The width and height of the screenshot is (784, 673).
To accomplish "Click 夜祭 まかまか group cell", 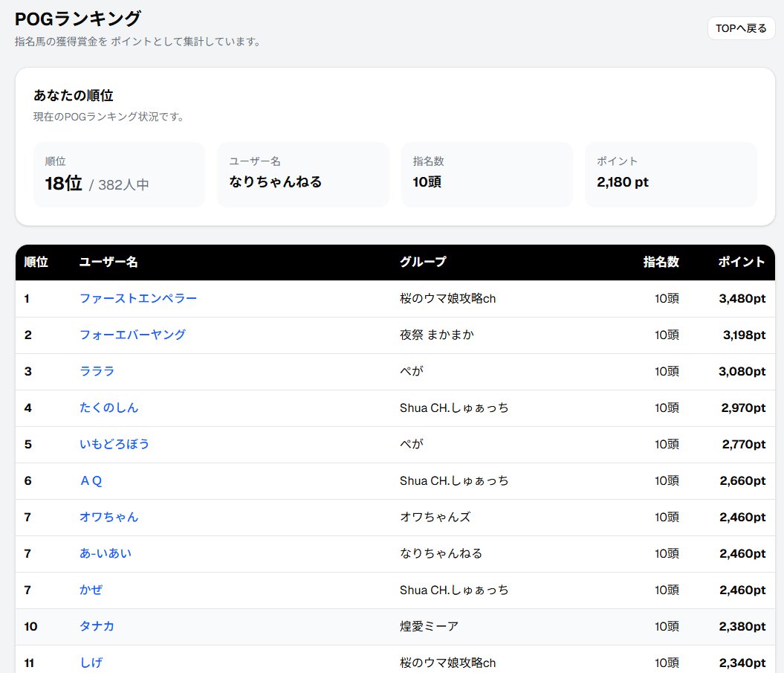I will (436, 335).
